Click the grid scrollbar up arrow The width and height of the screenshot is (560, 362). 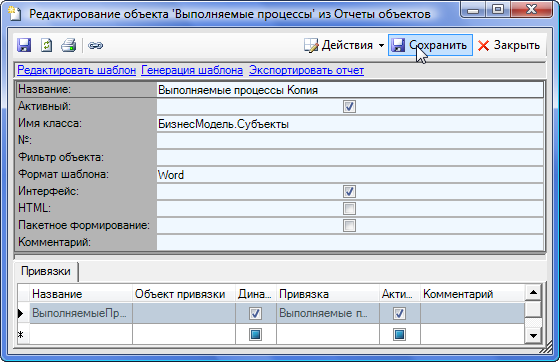(x=533, y=293)
